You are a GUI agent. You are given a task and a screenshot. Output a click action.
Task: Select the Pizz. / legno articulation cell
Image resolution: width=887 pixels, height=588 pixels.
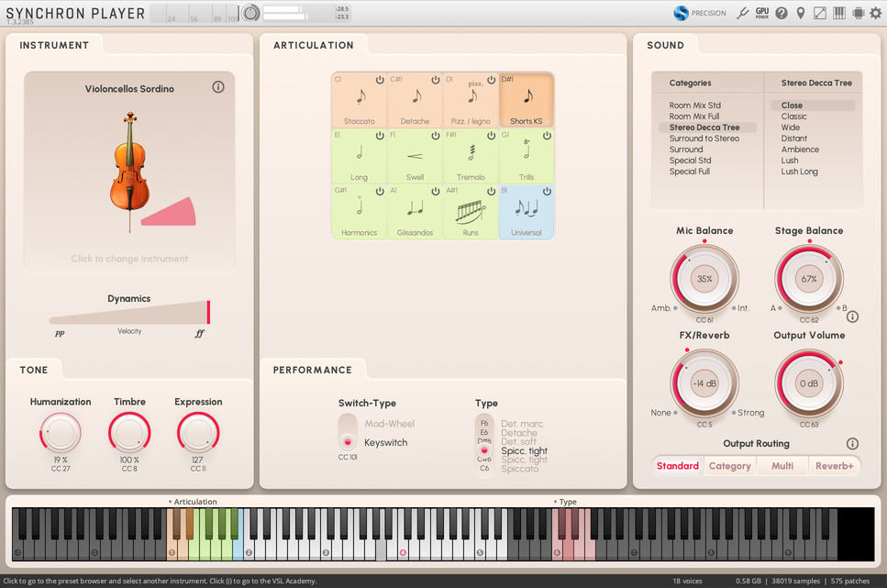(471, 100)
